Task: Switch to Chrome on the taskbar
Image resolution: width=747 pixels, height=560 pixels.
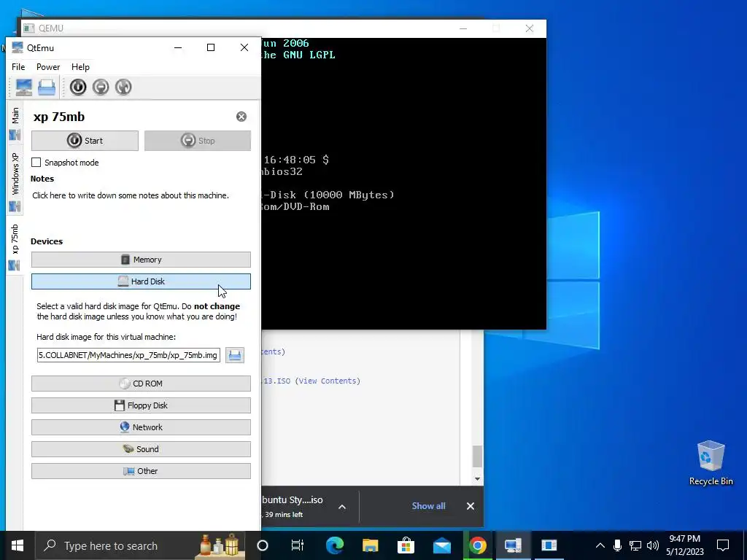Action: pos(477,545)
